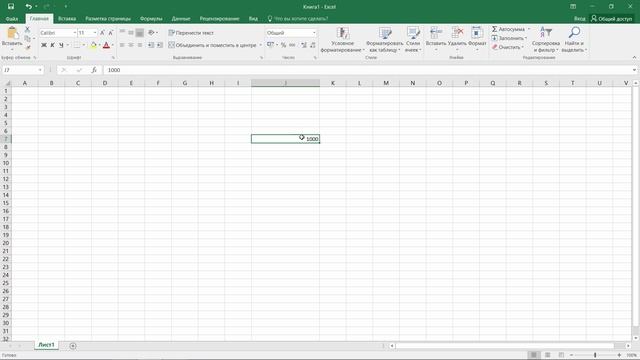Image resolution: width=640 pixels, height=360 pixels.
Task: Click the Copy icon
Action: tap(27, 38)
